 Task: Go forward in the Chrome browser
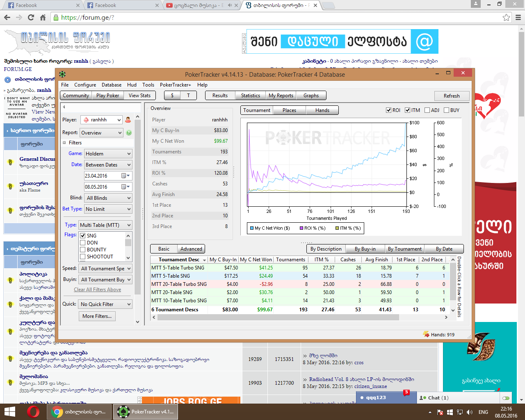pos(19,18)
